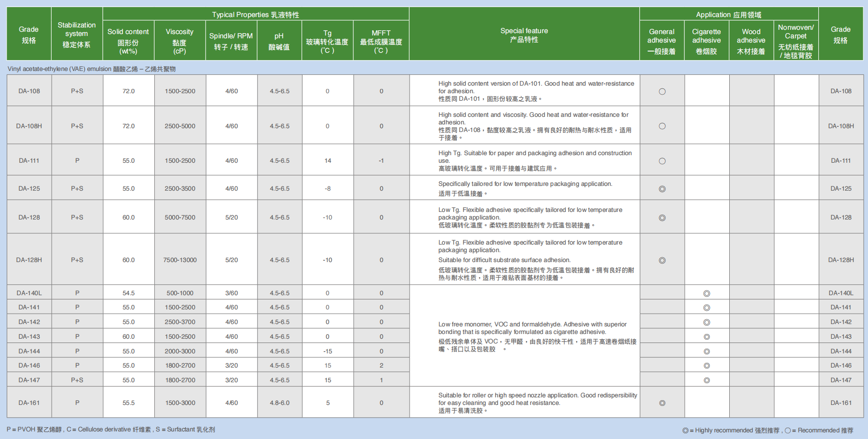Click the Viscosity column header

pos(180,41)
